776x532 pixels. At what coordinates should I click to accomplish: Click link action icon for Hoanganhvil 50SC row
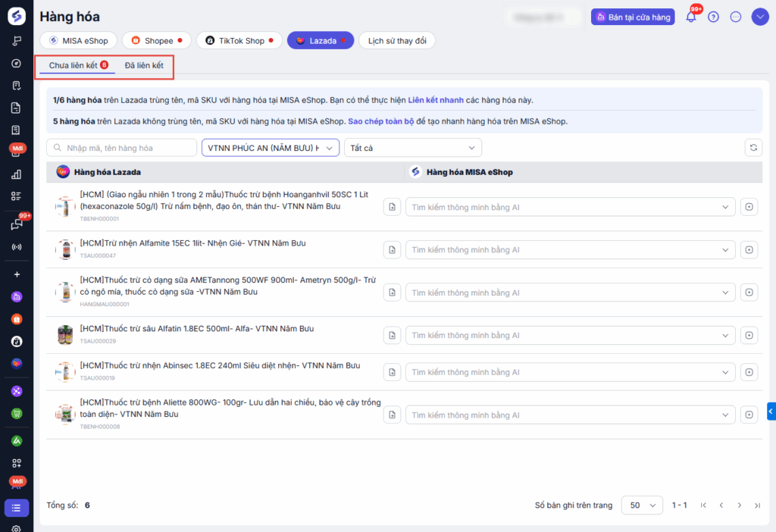click(749, 207)
